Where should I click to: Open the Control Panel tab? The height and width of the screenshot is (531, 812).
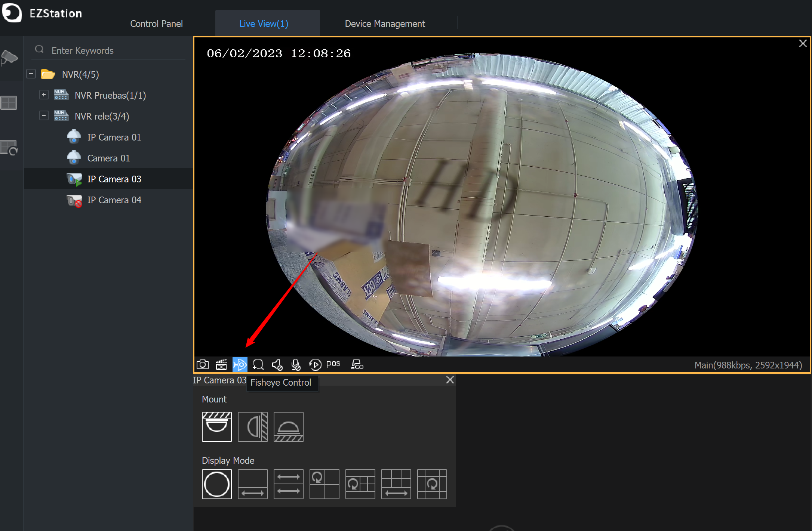tap(156, 23)
